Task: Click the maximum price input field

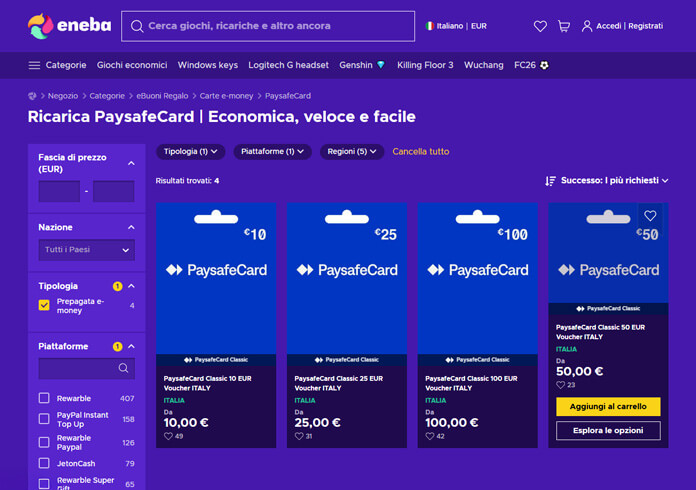Action: 114,191
